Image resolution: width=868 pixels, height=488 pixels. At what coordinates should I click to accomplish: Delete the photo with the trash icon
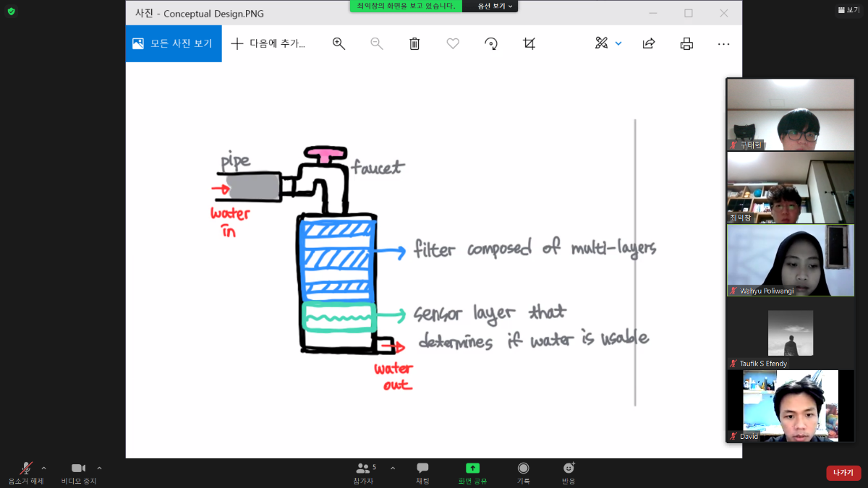(x=414, y=43)
